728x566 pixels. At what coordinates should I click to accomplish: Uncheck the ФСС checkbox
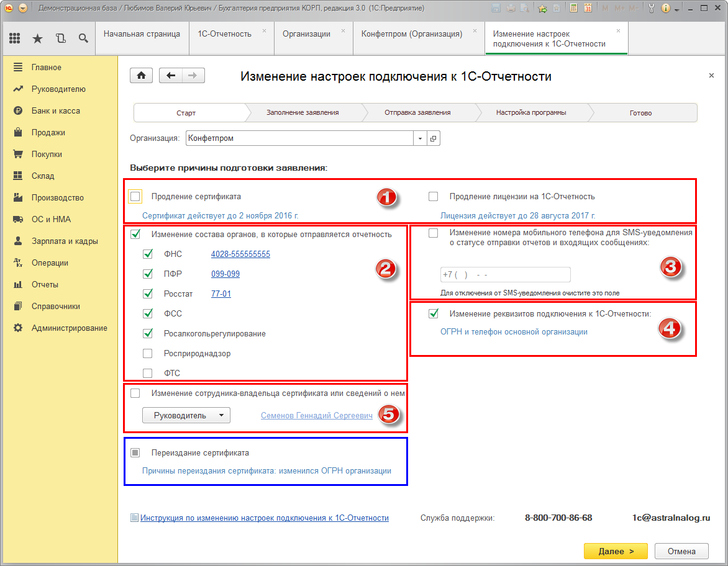tap(148, 313)
